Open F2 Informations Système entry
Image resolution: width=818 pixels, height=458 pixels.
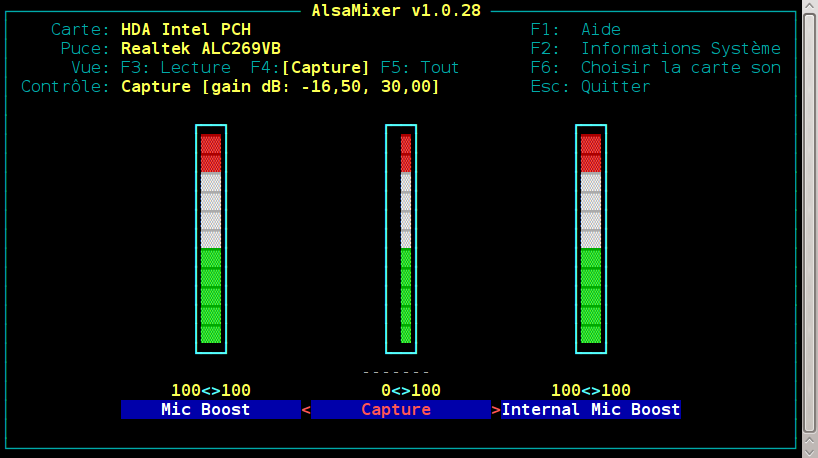[x=655, y=49]
